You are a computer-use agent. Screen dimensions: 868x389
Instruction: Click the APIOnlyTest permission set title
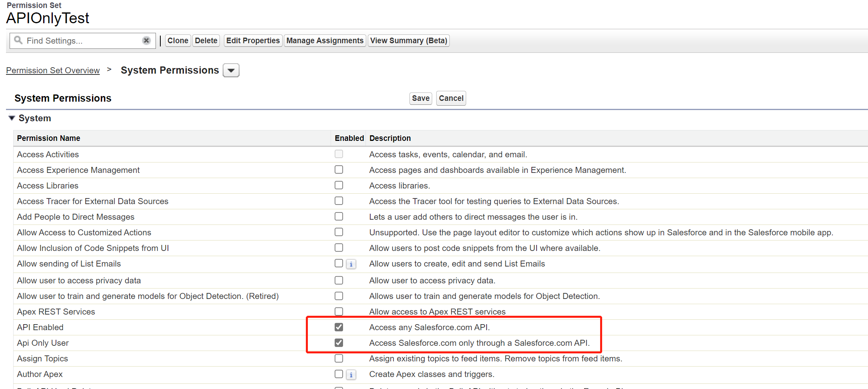[x=48, y=18]
